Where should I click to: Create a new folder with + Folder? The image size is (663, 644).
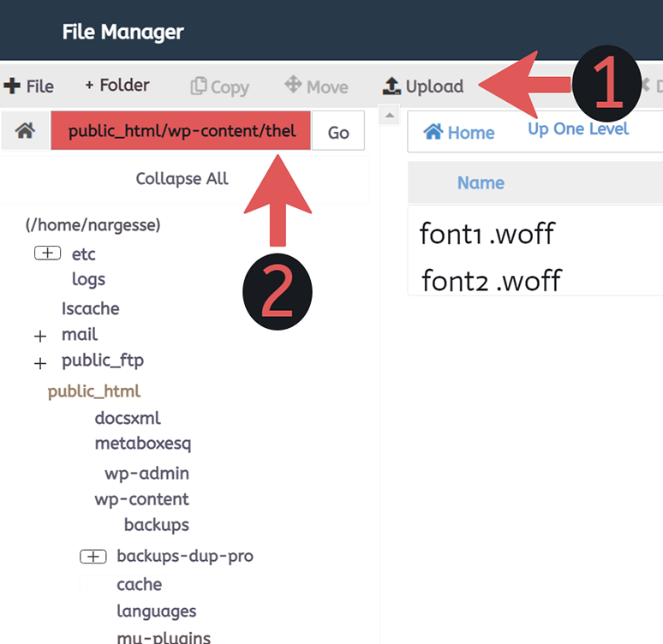click(117, 86)
